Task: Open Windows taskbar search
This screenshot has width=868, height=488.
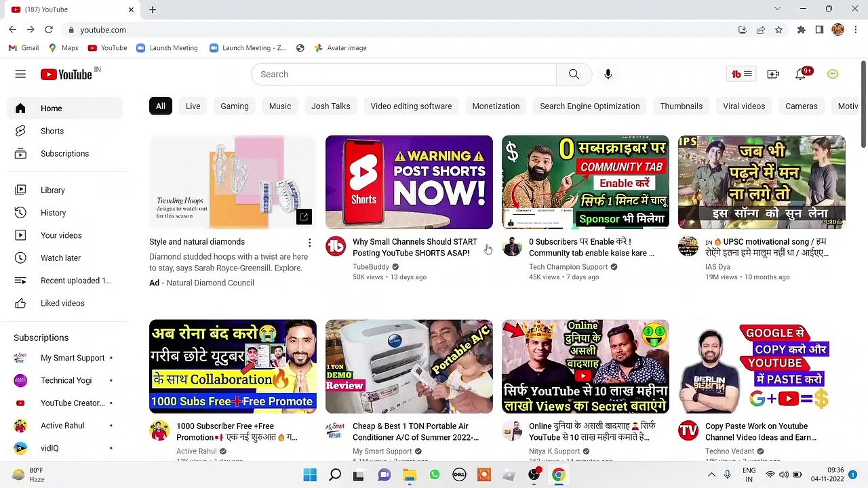Action: point(335,474)
